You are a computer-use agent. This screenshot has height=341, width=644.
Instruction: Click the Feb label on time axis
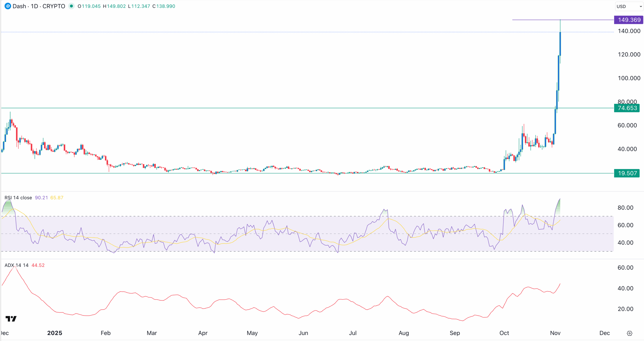point(106,333)
